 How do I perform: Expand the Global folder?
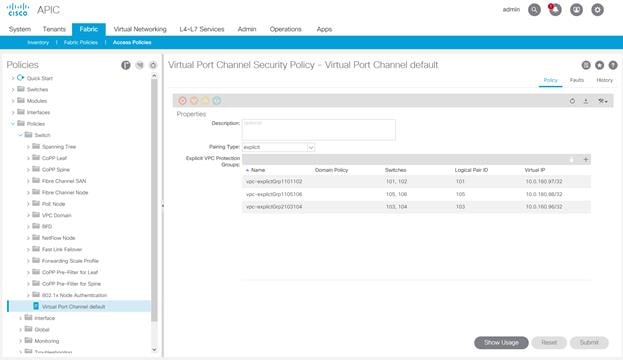[20, 330]
